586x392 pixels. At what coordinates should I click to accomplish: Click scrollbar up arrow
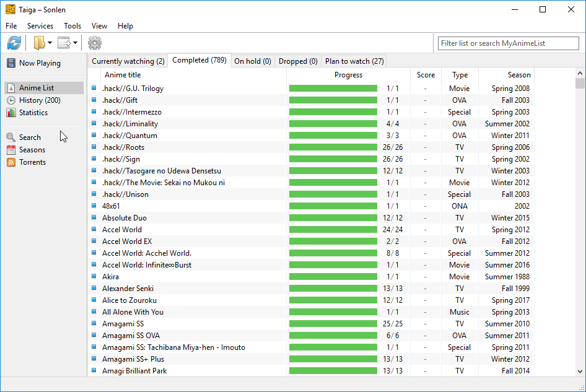pyautogui.click(x=580, y=73)
